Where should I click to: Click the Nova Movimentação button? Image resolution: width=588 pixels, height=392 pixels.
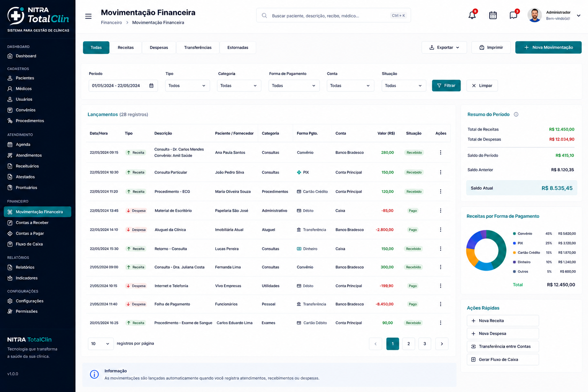548,47
